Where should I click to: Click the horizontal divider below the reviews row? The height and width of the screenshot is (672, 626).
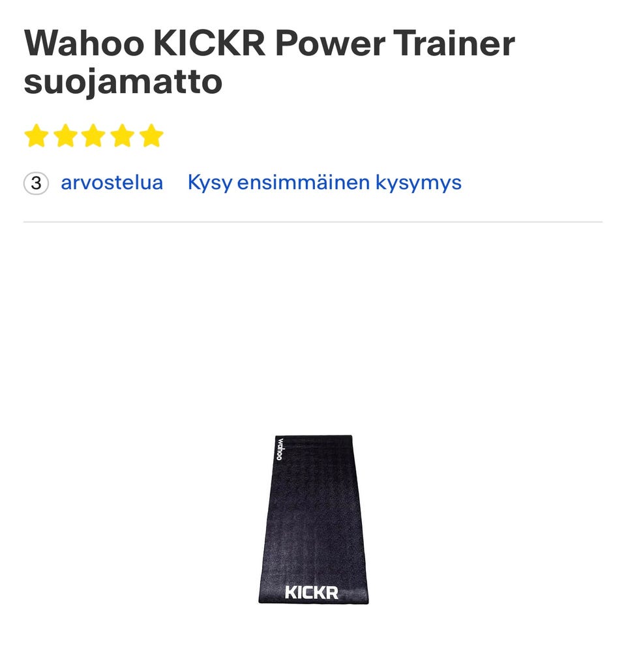point(313,222)
